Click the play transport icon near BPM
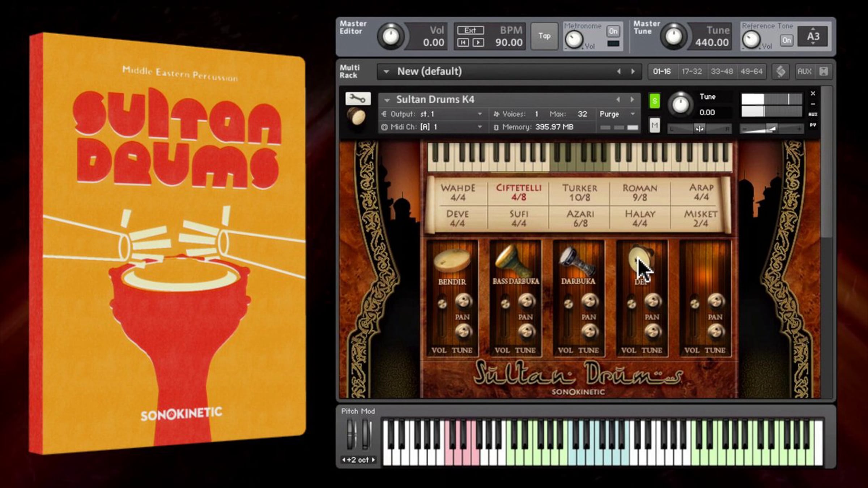Viewport: 868px width, 488px height. [478, 43]
